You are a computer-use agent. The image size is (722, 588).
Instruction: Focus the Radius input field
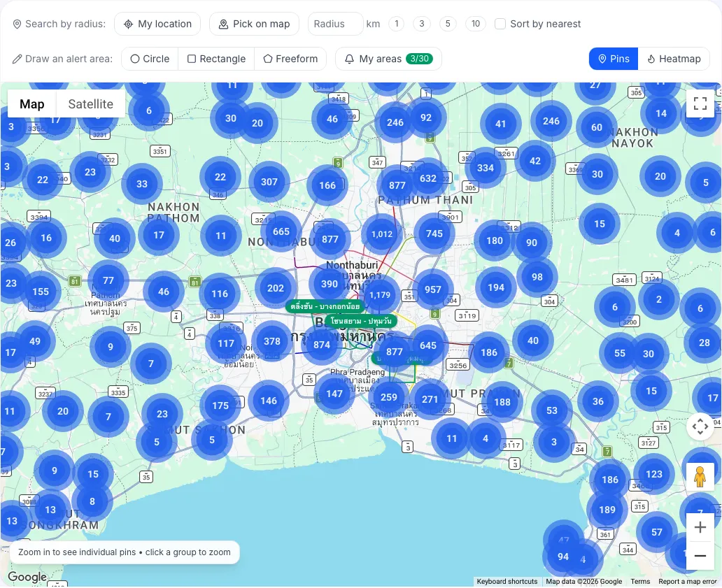336,24
